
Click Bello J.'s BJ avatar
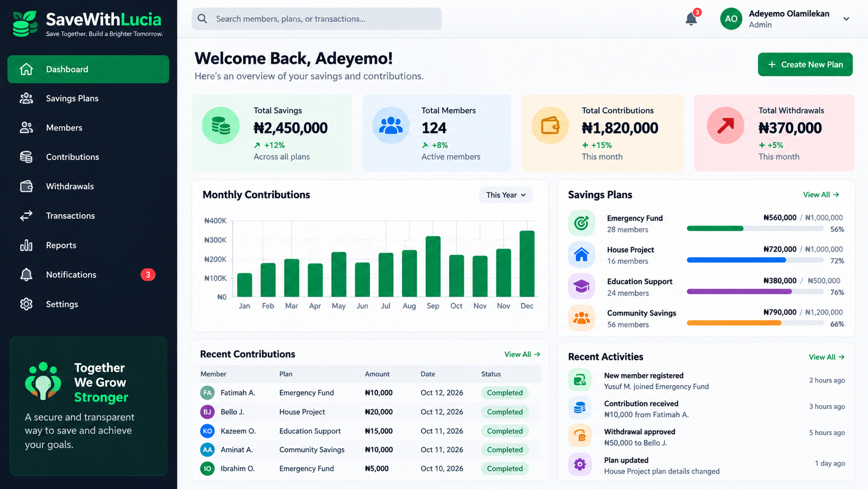[x=207, y=412]
